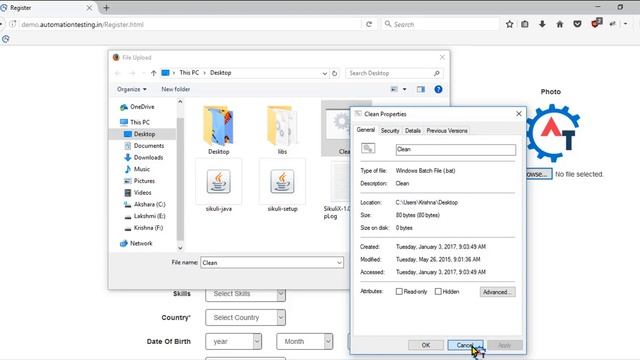Go to Firefox home page icon
The height and width of the screenshot is (360, 640).
click(x=560, y=24)
